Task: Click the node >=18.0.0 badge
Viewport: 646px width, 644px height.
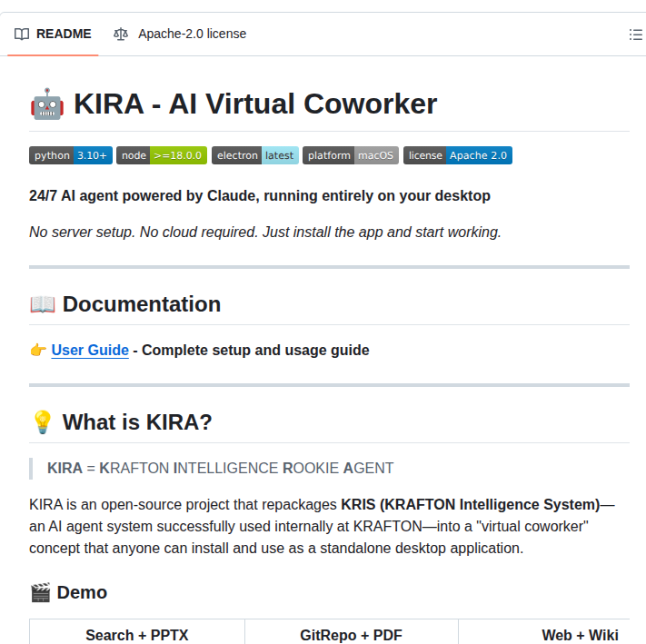Action: 162,155
